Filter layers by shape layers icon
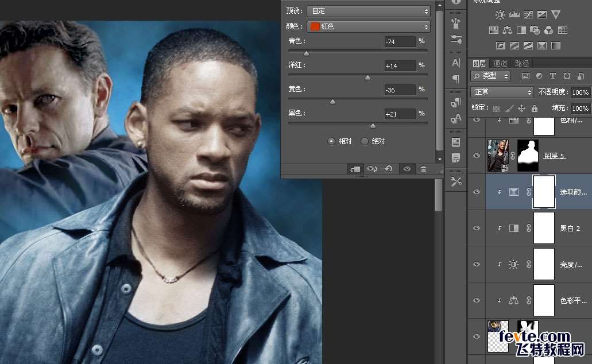The width and height of the screenshot is (592, 364). pyautogui.click(x=567, y=76)
